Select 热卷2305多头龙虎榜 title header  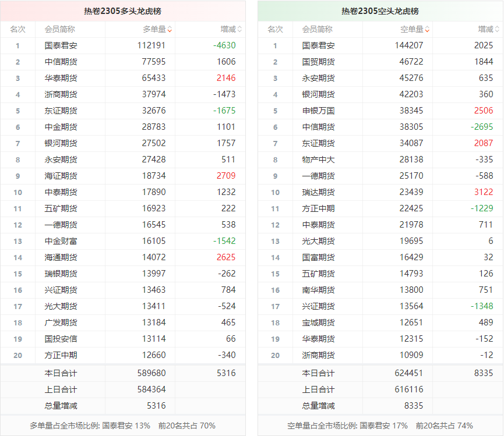(123, 10)
